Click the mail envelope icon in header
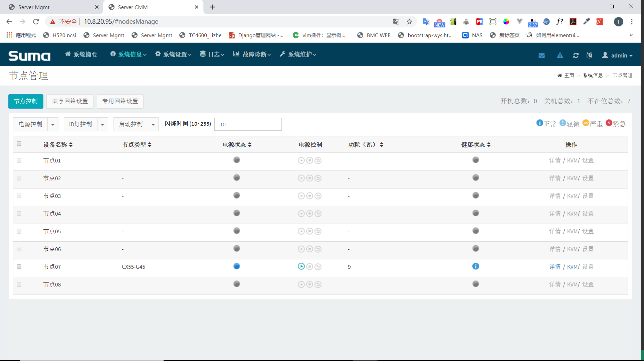Screen dimensions: 644x361 (542, 55)
